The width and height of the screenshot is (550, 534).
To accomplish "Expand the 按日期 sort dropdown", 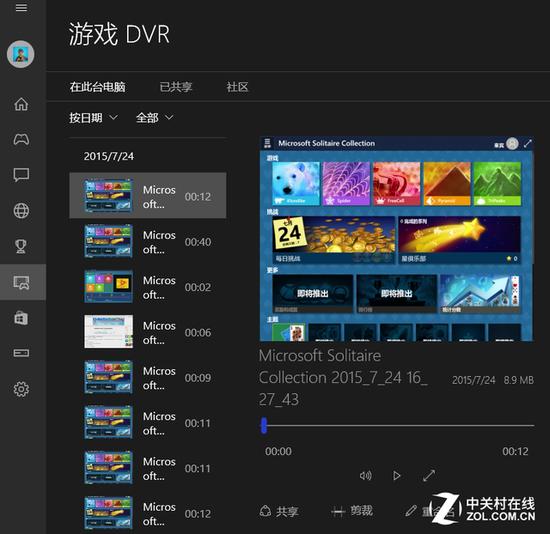I will 93,118.
